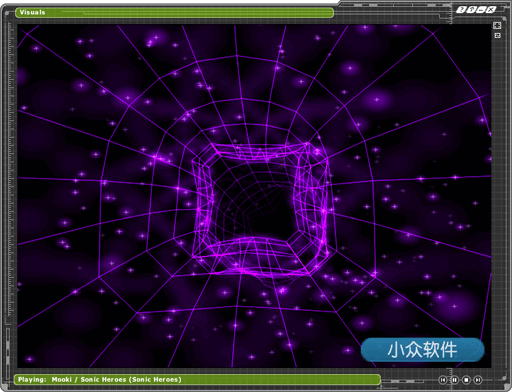The width and height of the screenshot is (512, 392).
Task: Pause the playing song
Action: 454,380
